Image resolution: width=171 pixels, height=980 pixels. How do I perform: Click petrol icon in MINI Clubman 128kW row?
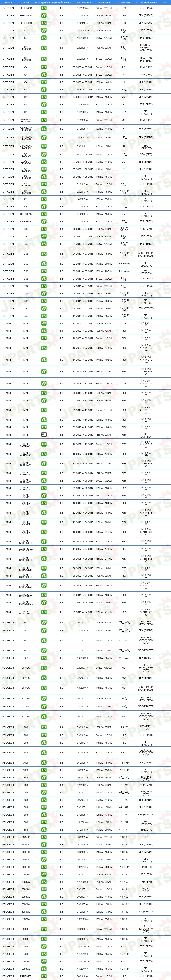(44, 454)
